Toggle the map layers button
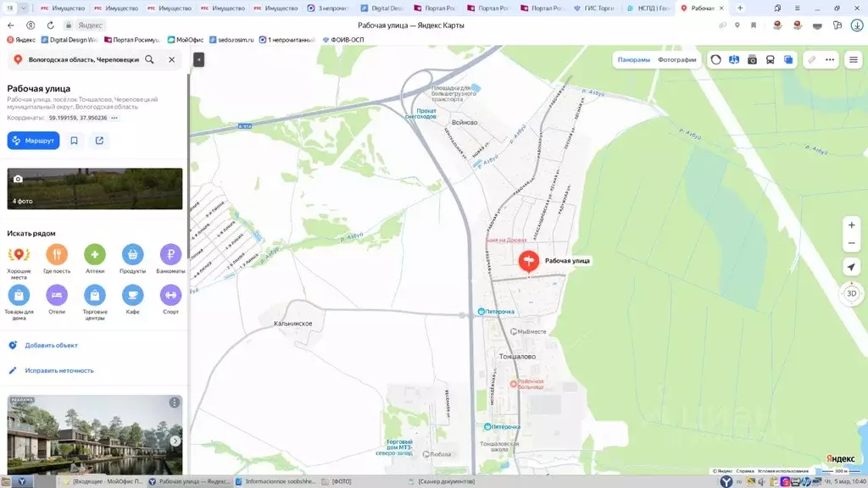The height and width of the screenshot is (488, 868). [x=788, y=60]
